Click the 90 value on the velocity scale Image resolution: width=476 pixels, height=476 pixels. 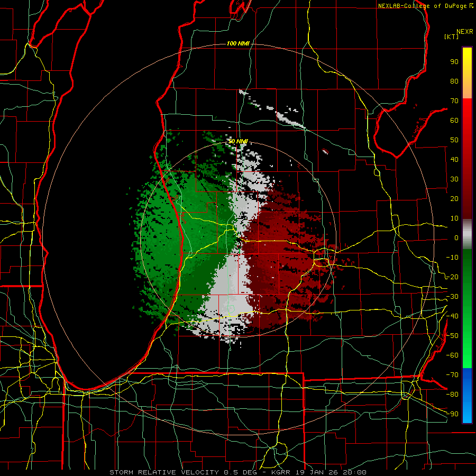coord(454,62)
